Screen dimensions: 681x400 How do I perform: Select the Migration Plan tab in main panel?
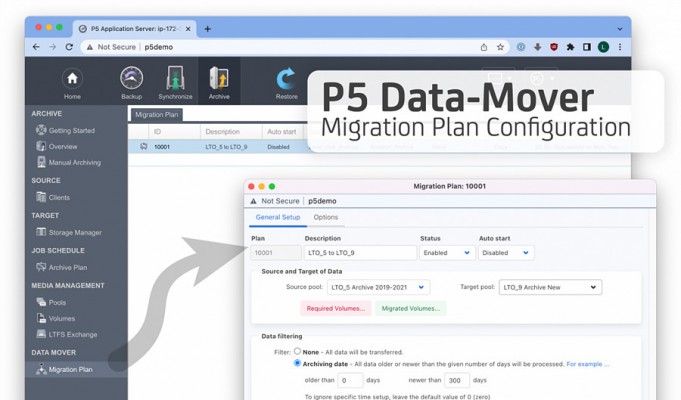point(156,115)
